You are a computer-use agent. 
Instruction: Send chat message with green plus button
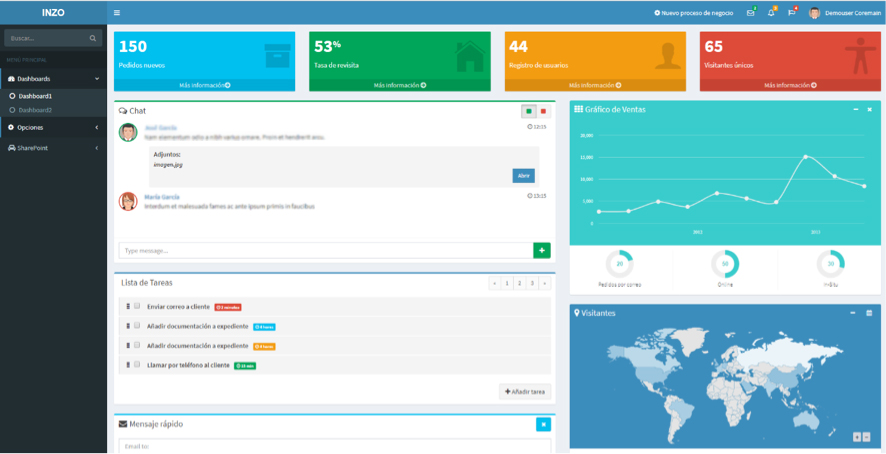(x=542, y=250)
